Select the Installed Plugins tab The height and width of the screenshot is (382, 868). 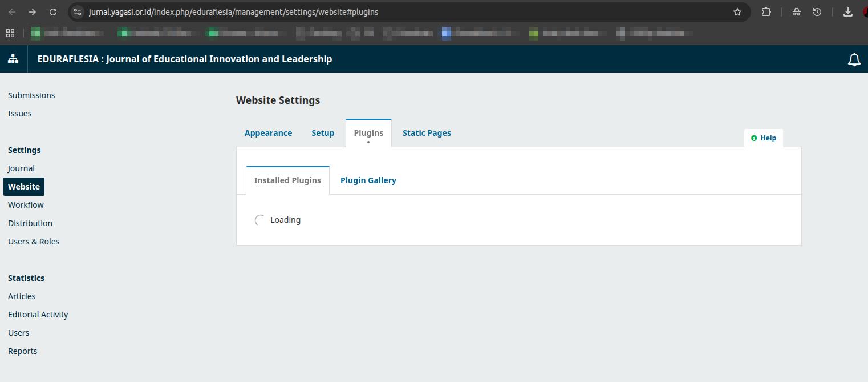click(287, 180)
